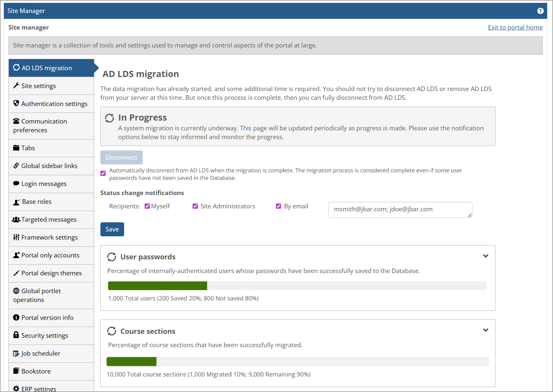The width and height of the screenshot is (553, 392).
Task: Open Communication preferences section
Action: 51,126
